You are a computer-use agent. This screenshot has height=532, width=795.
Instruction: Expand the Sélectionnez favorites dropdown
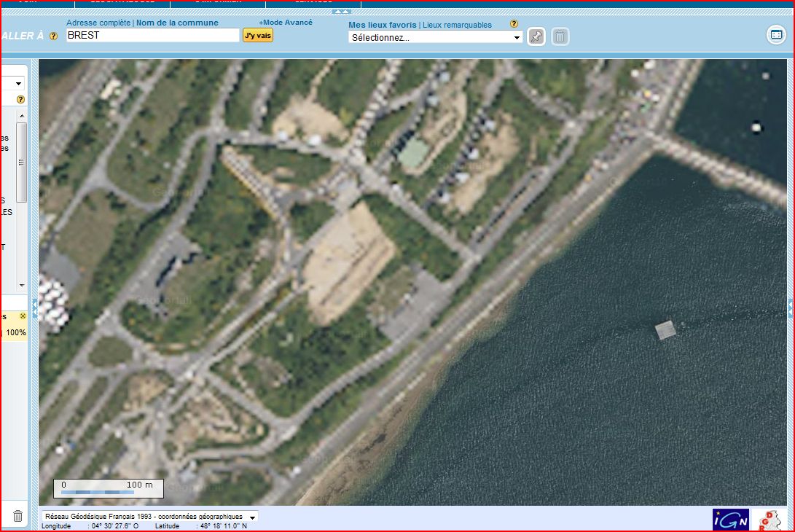coord(436,37)
